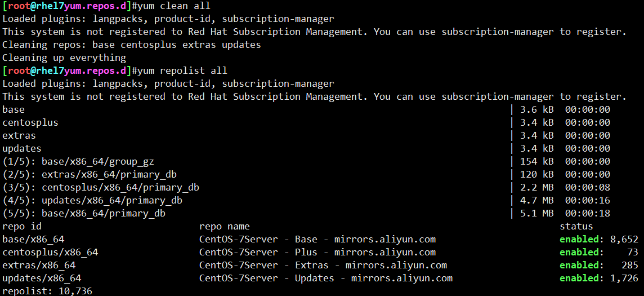Click the base/x86_64 repo id entry
644x296 pixels.
pos(33,240)
